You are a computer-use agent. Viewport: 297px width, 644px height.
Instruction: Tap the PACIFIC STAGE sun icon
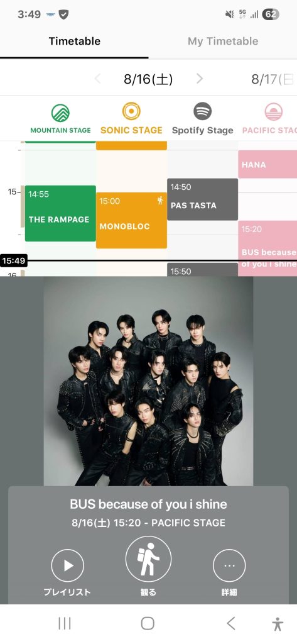tap(273, 112)
